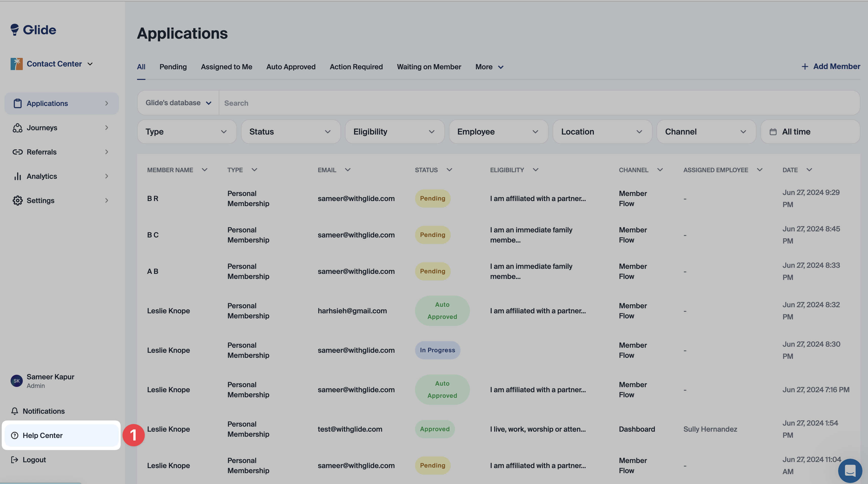The width and height of the screenshot is (868, 484).
Task: Click the Add Member button
Action: (x=831, y=66)
